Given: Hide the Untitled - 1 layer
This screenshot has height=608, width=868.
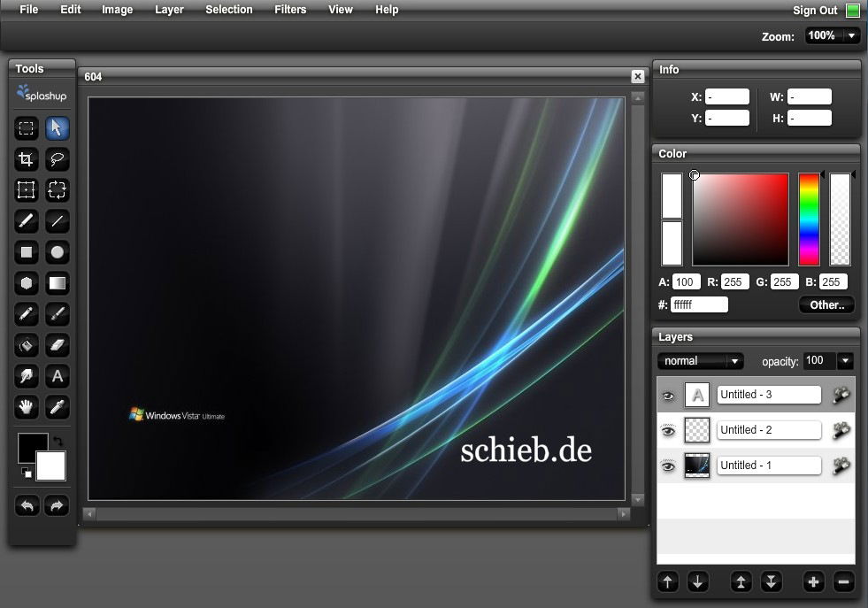Looking at the screenshot, I should pyautogui.click(x=669, y=466).
